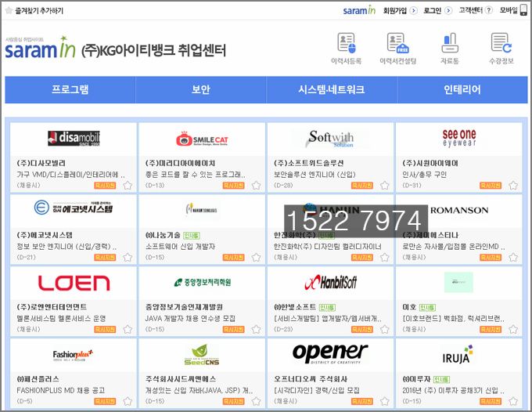Open [시각디자인] 경력/신입 모집 posting

pyautogui.click(x=317, y=391)
